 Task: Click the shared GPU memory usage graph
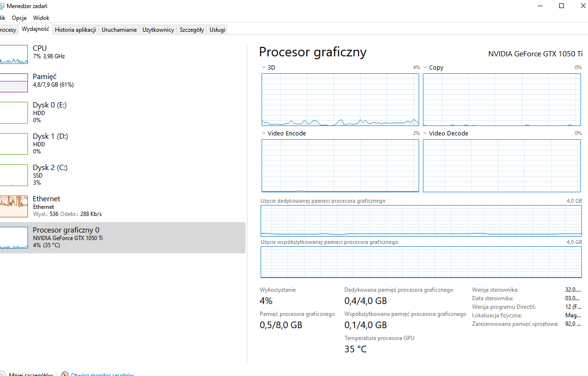click(421, 262)
